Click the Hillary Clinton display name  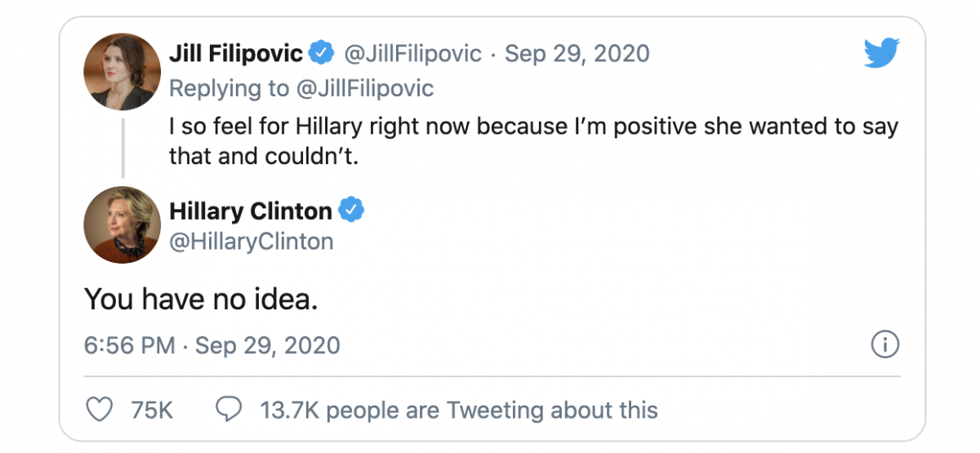coord(250,211)
